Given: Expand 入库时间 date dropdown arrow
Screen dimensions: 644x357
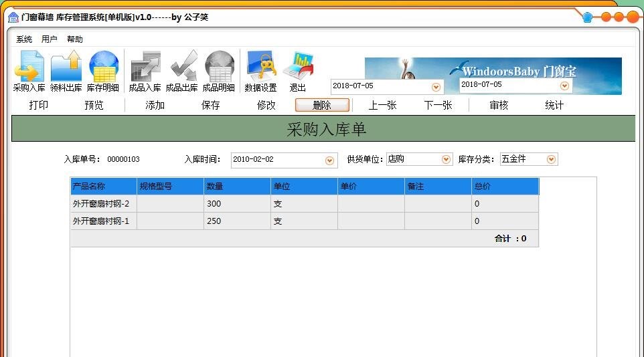Looking at the screenshot, I should (x=329, y=160).
